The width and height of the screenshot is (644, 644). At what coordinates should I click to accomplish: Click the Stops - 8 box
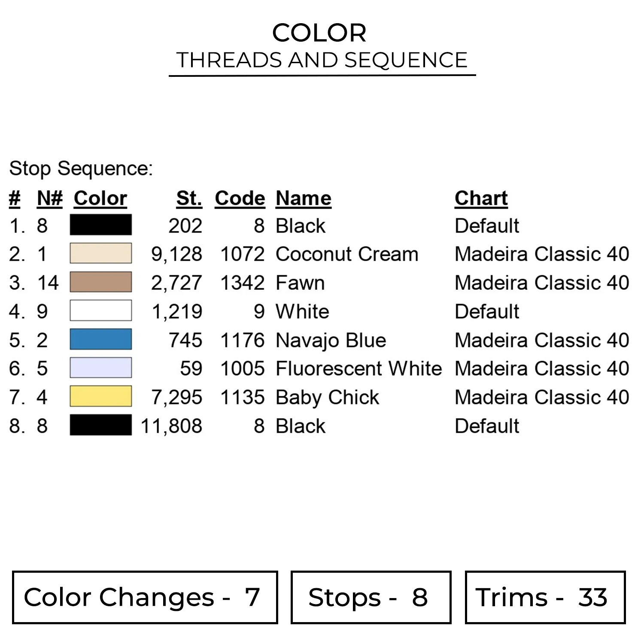pos(371,597)
